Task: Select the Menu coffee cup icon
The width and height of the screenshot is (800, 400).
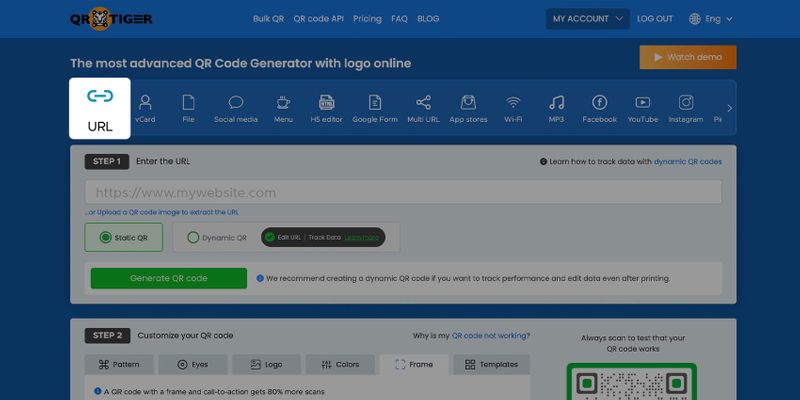Action: coord(283,103)
